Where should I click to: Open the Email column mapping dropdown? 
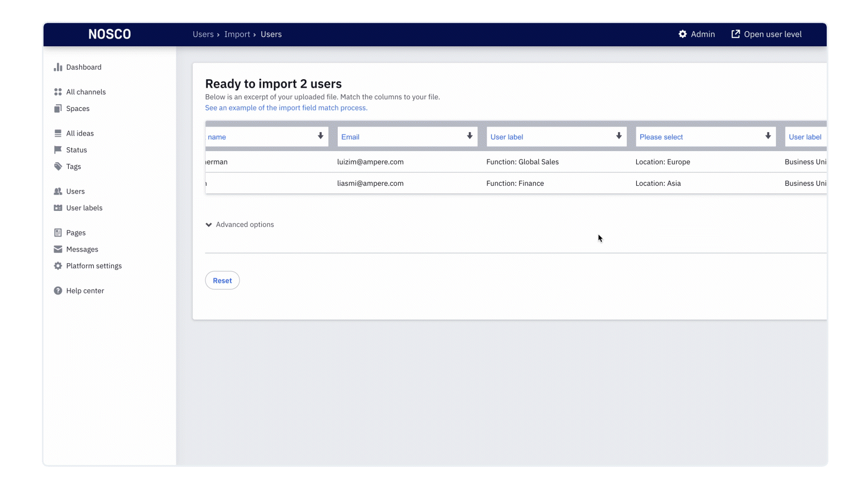pyautogui.click(x=407, y=137)
